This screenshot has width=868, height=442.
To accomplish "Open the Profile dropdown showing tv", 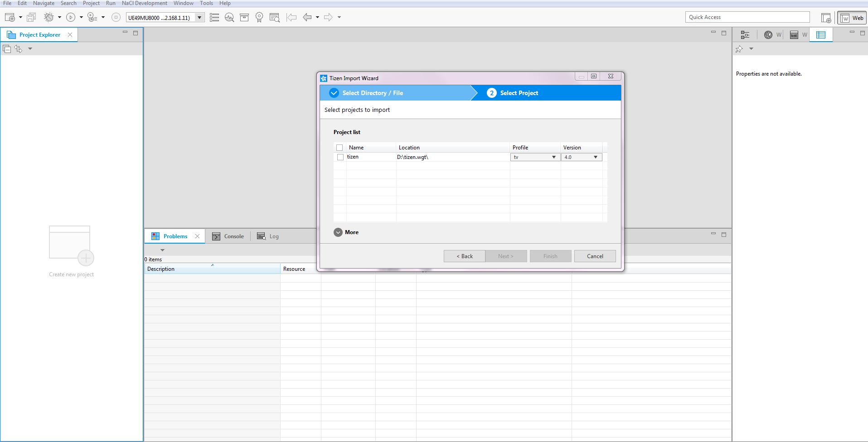I will click(535, 157).
